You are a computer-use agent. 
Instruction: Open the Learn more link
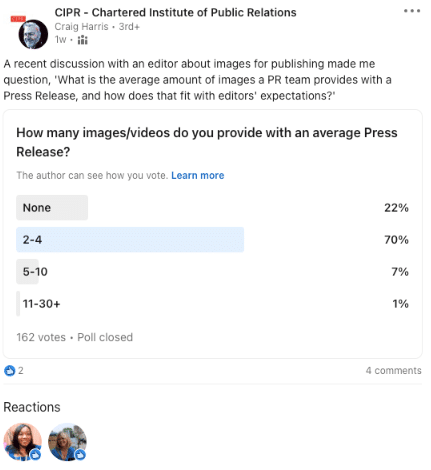pos(198,175)
